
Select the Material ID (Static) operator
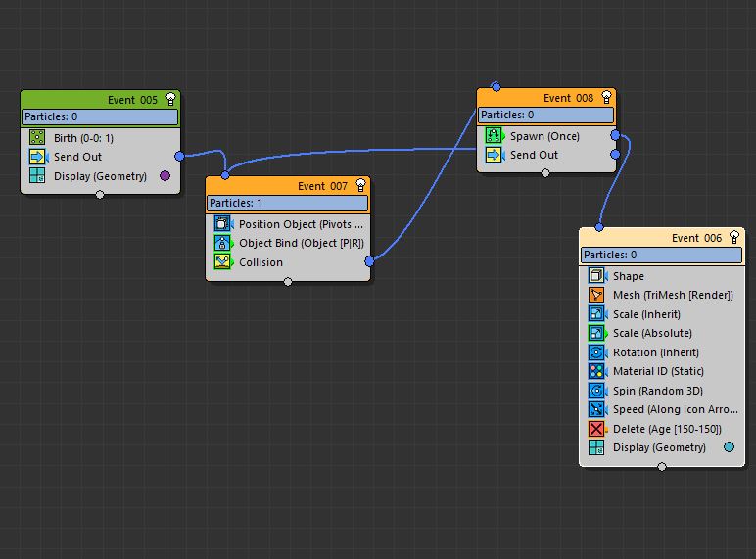pyautogui.click(x=657, y=371)
